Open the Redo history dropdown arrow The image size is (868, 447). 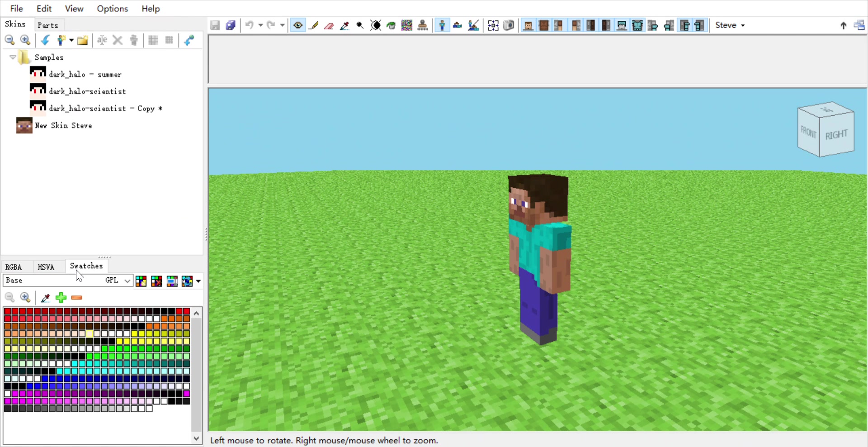pos(282,25)
